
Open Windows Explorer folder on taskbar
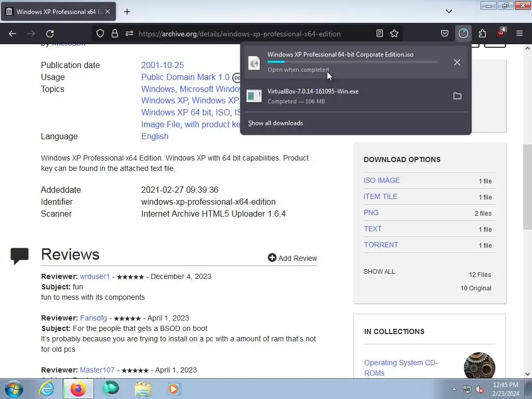point(143,389)
